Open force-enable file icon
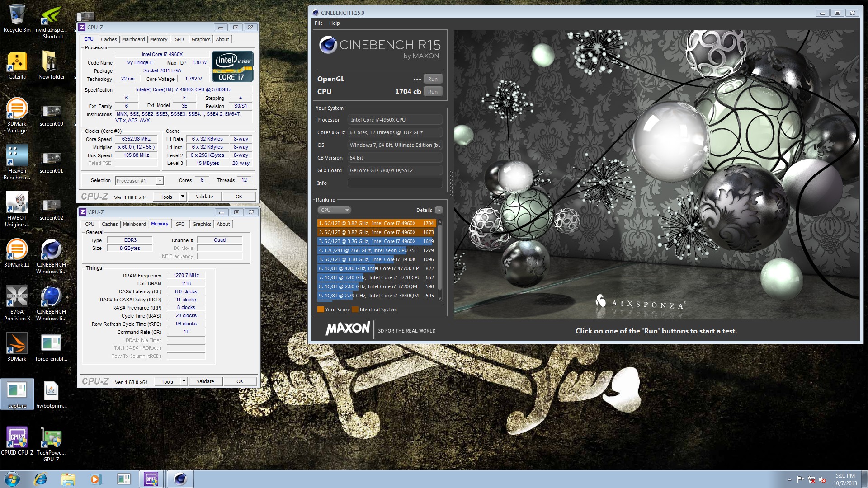868x488 pixels. (x=52, y=347)
